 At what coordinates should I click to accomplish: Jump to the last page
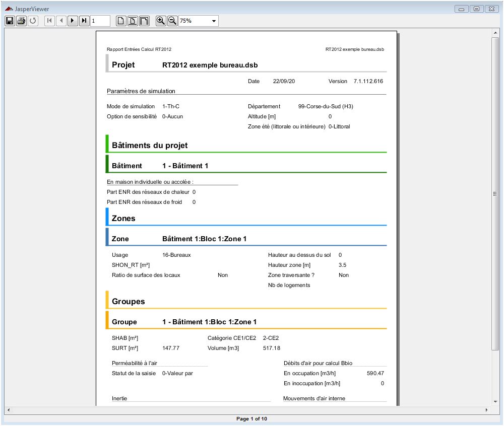84,21
